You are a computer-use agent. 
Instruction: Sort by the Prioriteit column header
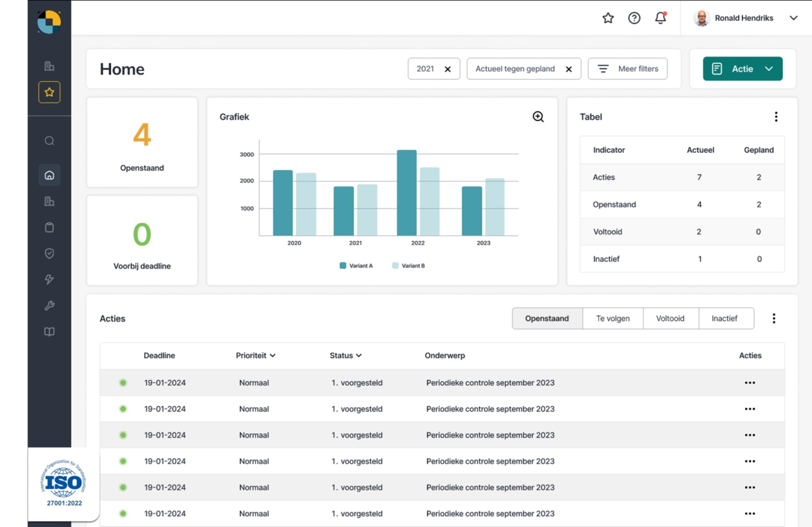pos(255,356)
